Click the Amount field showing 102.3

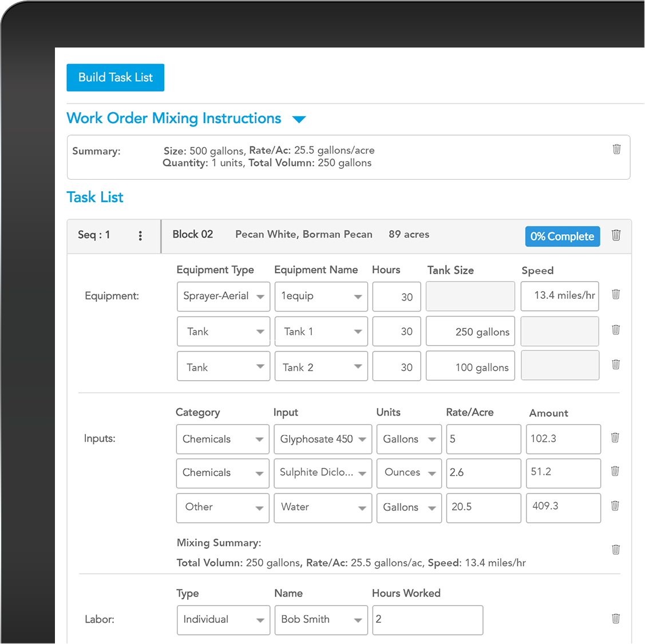pos(563,439)
